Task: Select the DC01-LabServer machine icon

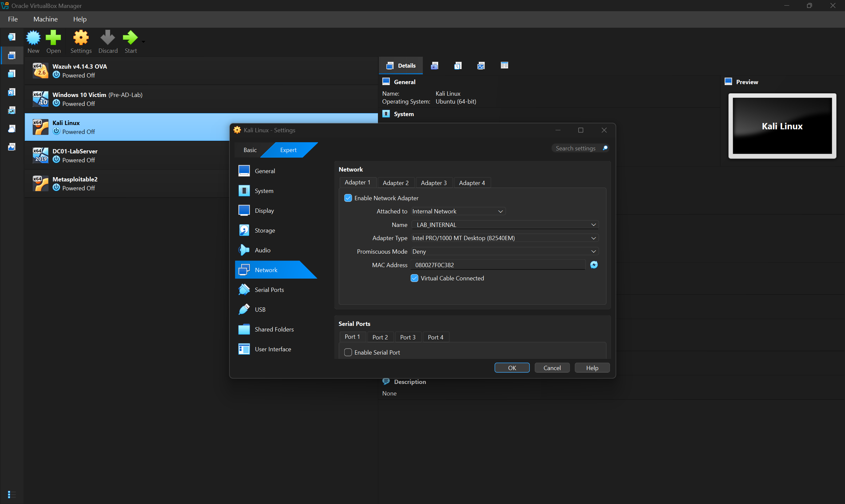Action: pos(40,155)
